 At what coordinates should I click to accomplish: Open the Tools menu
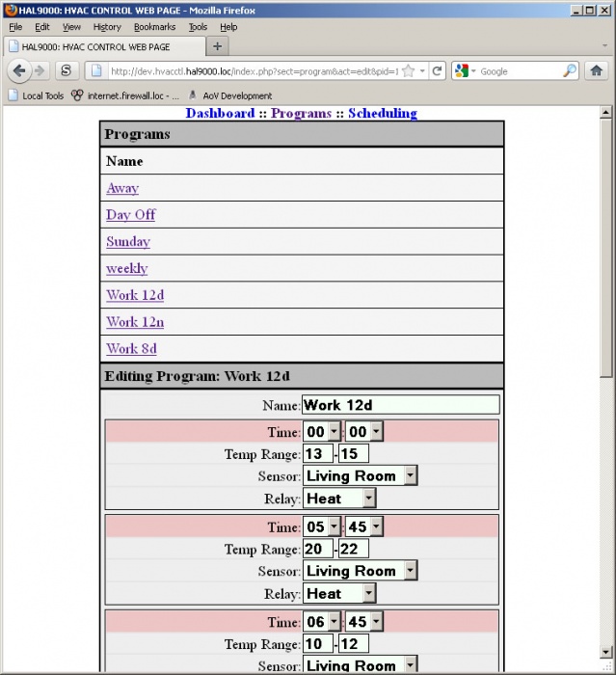[198, 27]
